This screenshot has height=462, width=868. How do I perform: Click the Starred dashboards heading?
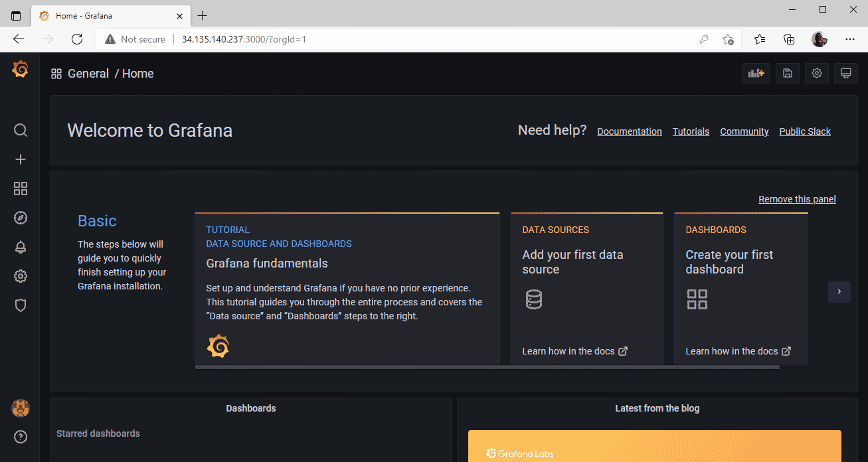pos(98,433)
